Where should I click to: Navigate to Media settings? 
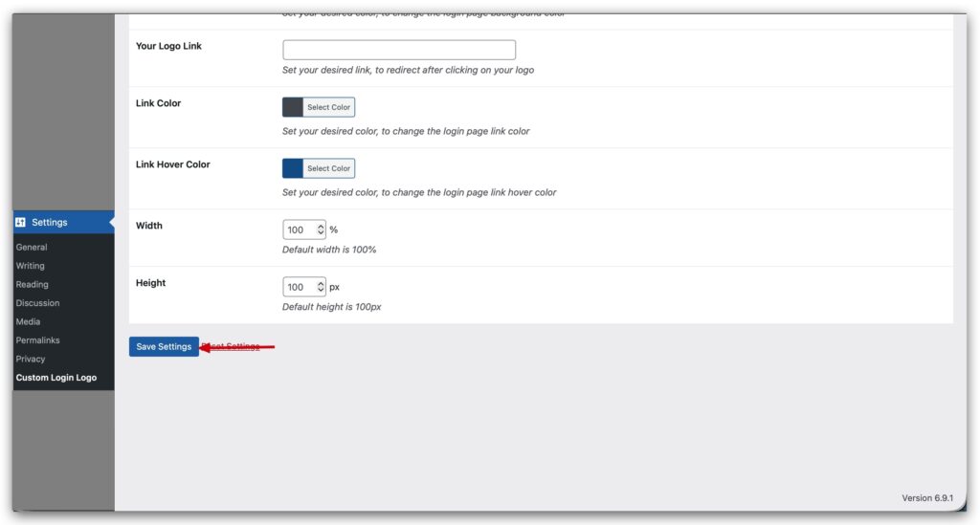click(28, 321)
